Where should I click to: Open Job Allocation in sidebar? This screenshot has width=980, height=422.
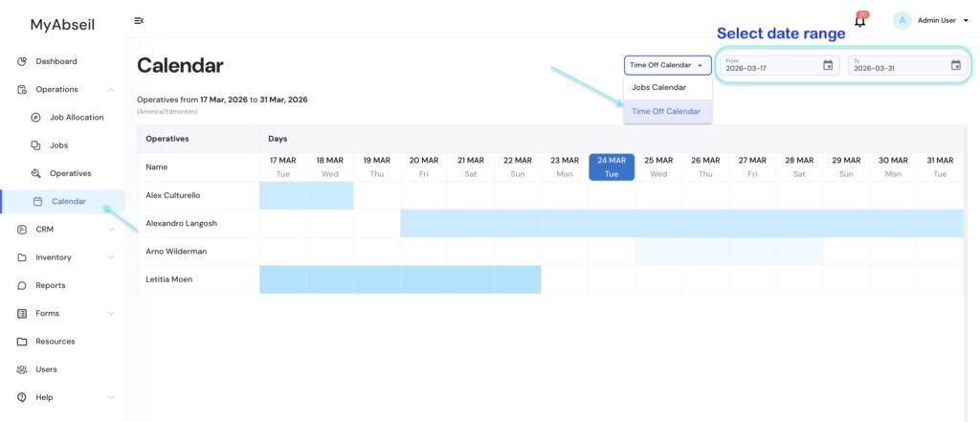click(x=76, y=118)
